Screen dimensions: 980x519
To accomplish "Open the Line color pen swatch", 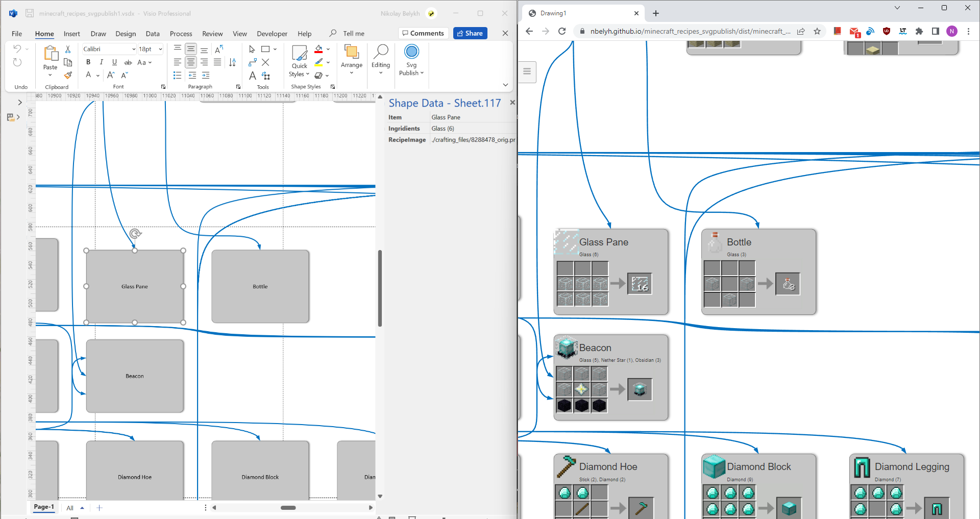I will pyautogui.click(x=318, y=62).
